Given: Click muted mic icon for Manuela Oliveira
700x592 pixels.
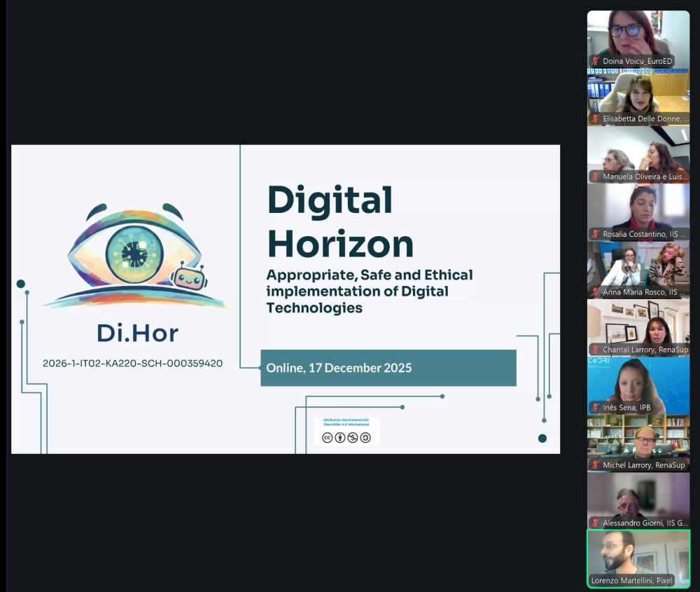Looking at the screenshot, I should [x=596, y=177].
